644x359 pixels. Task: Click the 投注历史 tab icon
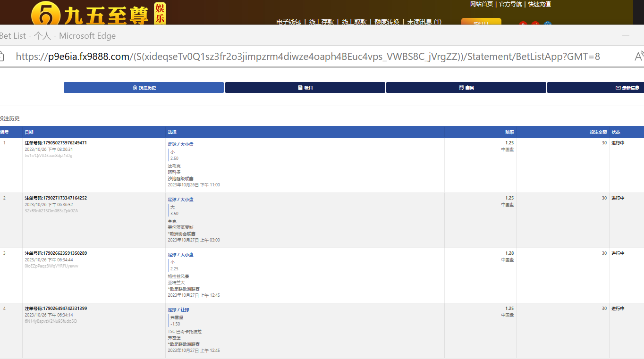pos(135,88)
